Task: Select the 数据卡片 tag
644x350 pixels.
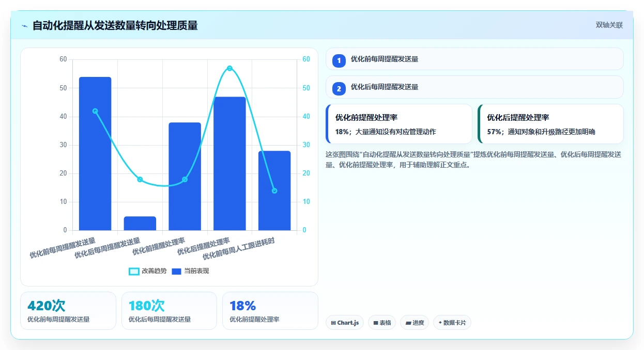Action: (x=452, y=323)
